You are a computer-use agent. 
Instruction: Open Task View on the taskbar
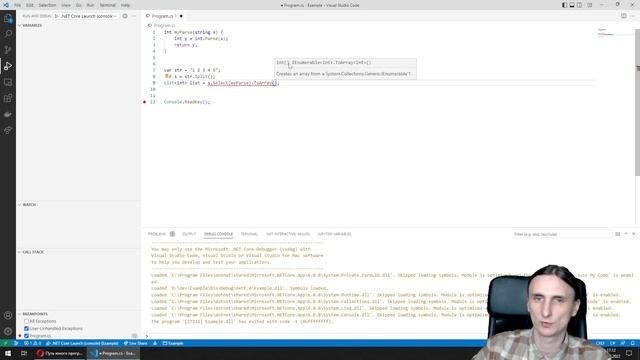pos(24,353)
